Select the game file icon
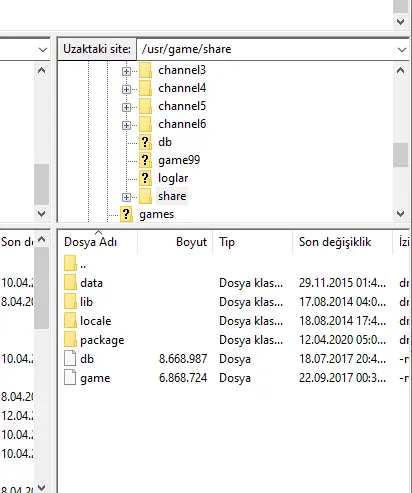This screenshot has width=412, height=493. click(70, 378)
